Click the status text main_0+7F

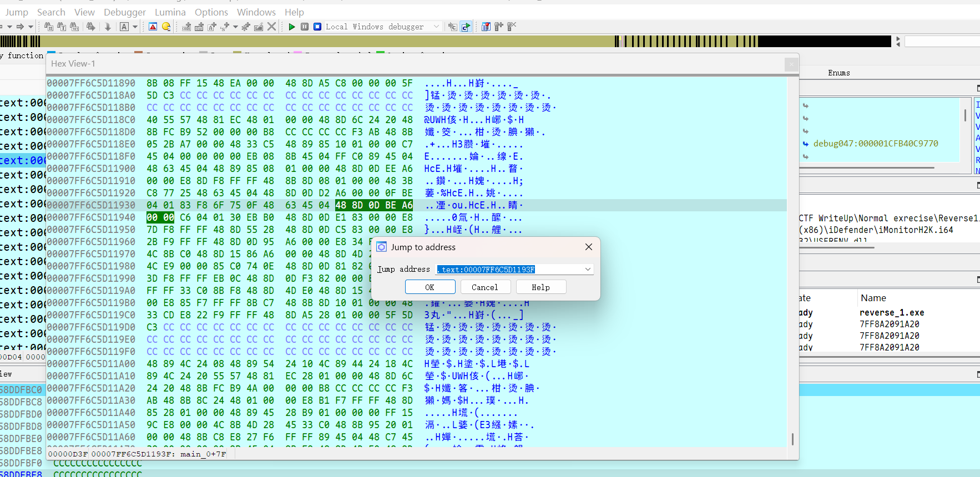click(x=203, y=454)
